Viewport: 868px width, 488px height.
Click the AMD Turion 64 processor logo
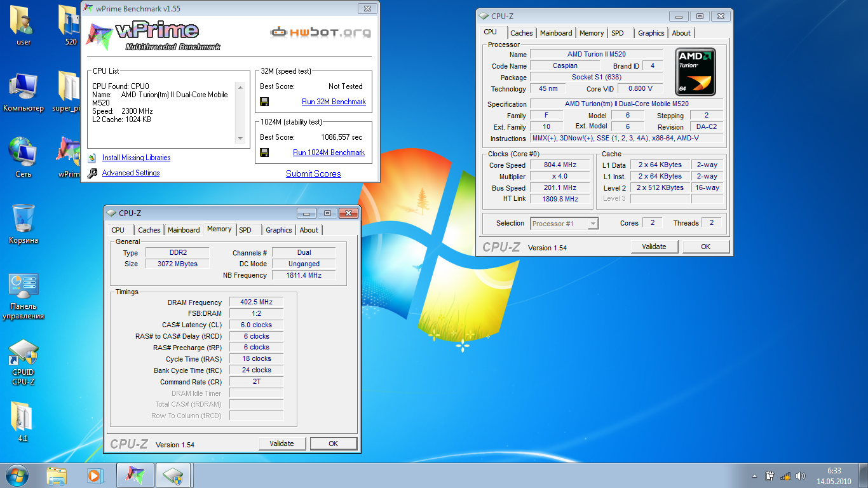click(x=695, y=72)
